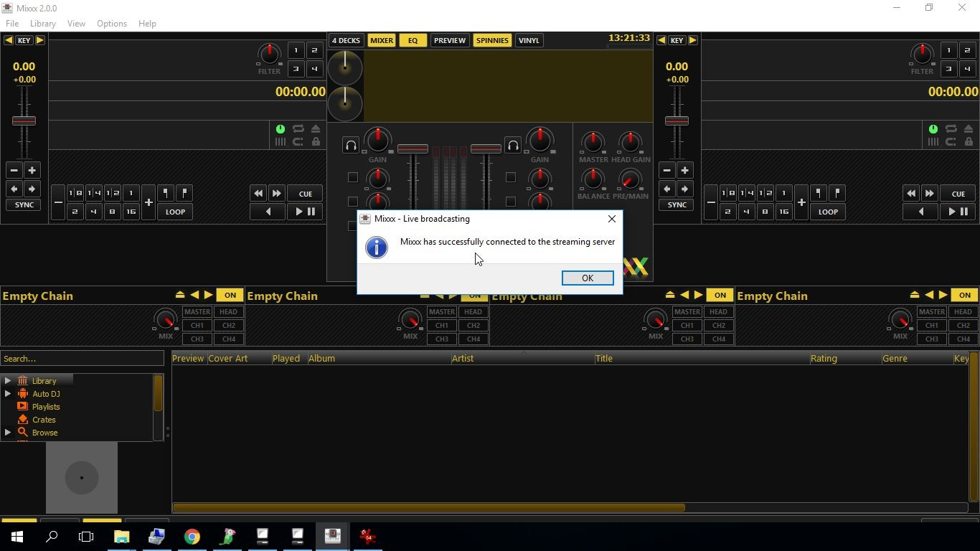Open the File menu
980x551 pixels.
pos(12,24)
